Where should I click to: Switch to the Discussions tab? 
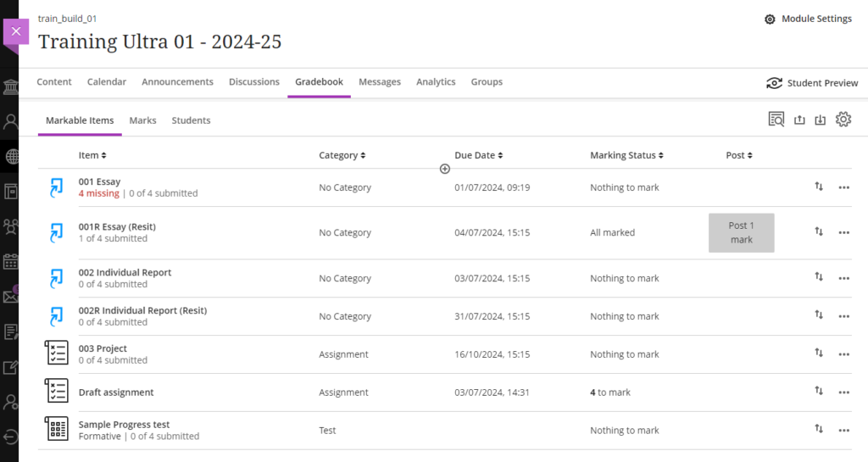[x=254, y=82]
